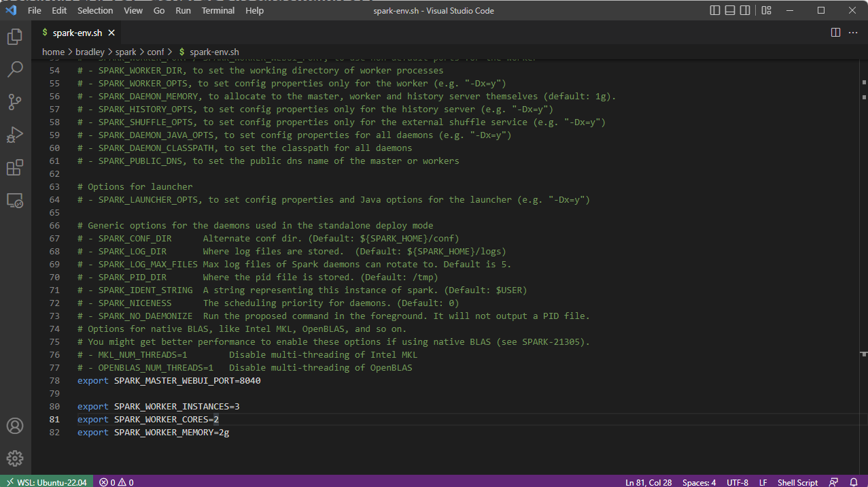Open the Selection menu
Viewport: 868px width, 487px height.
pyautogui.click(x=95, y=10)
